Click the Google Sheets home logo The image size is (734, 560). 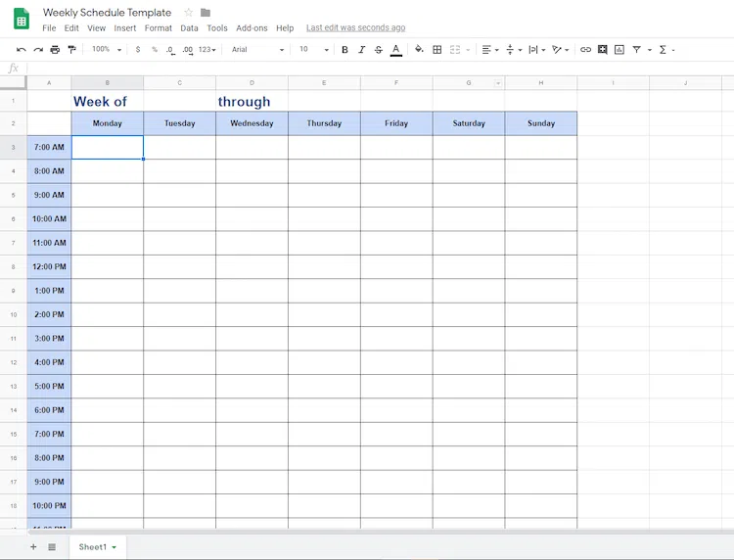pos(21,18)
